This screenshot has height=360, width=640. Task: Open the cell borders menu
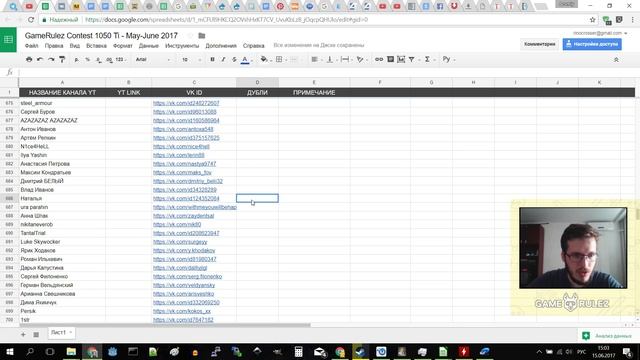(280, 60)
